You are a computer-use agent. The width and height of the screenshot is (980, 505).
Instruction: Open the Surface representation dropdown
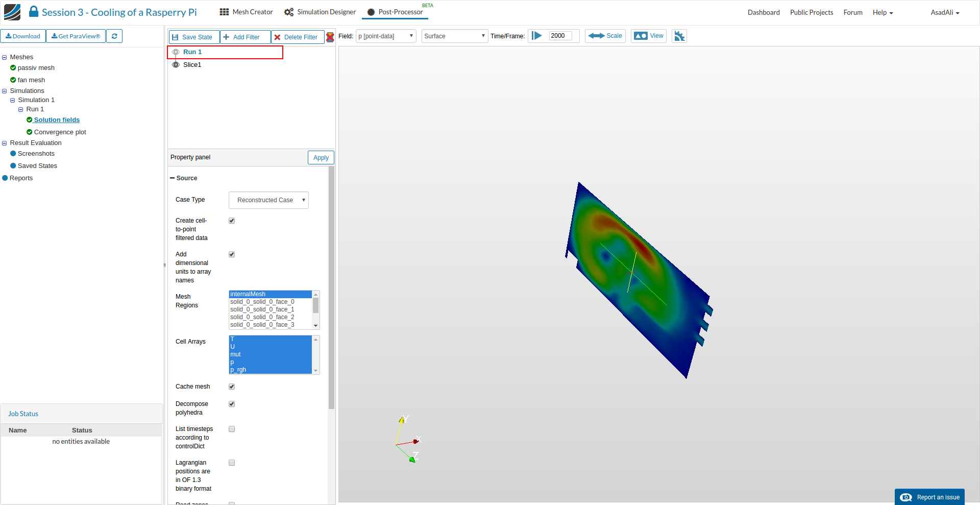[x=454, y=36]
